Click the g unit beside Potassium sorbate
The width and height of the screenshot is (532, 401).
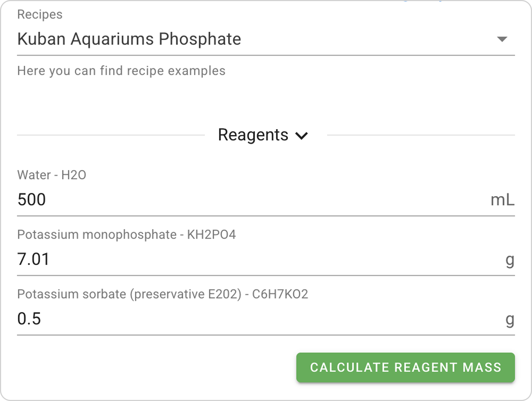(510, 320)
